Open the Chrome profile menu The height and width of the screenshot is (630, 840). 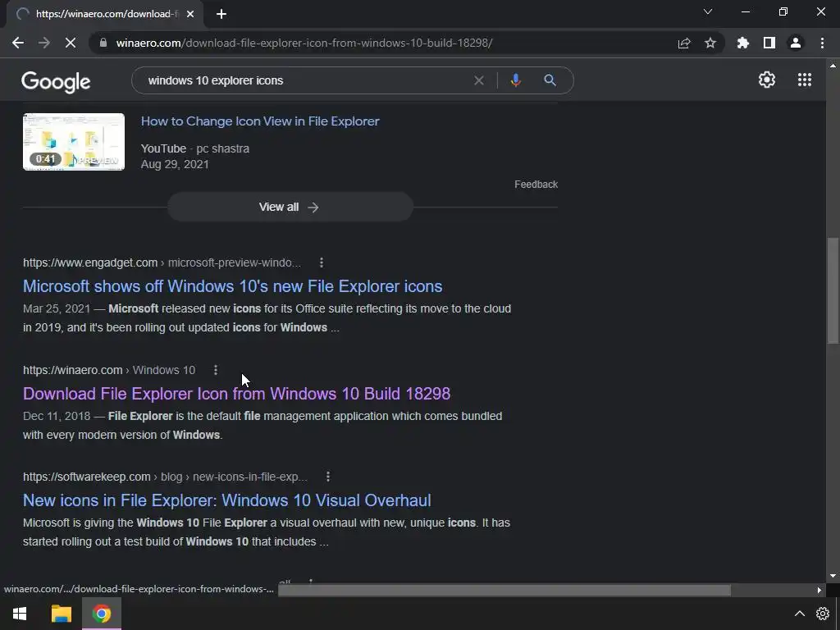(796, 43)
